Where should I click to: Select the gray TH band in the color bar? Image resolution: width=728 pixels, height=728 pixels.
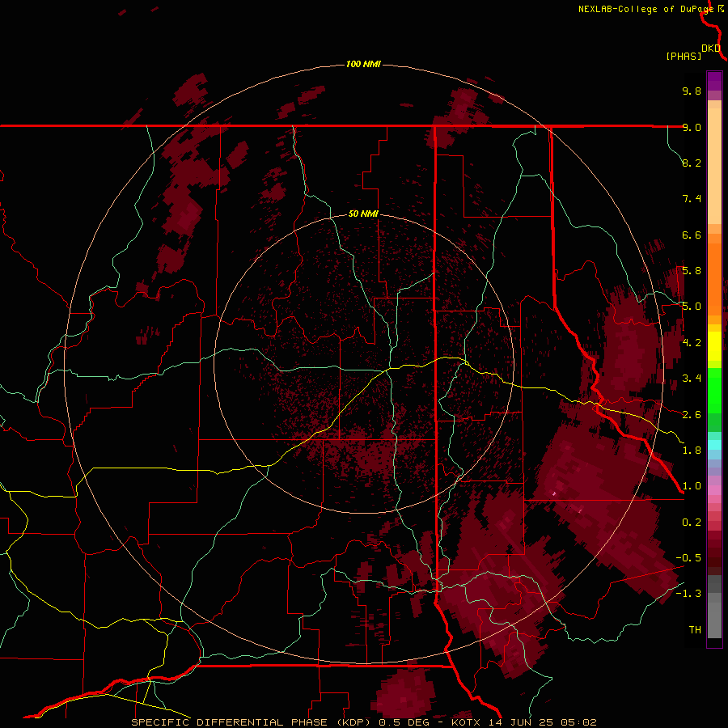coord(714,620)
